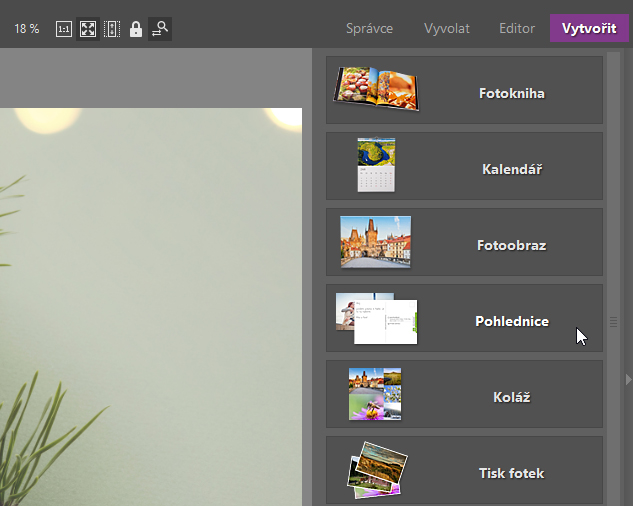Click the fit-to-height zoom icon
Image resolution: width=633 pixels, height=506 pixels.
click(x=112, y=29)
